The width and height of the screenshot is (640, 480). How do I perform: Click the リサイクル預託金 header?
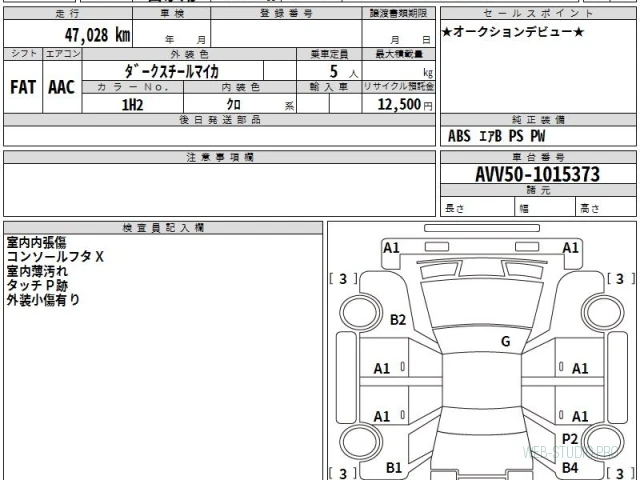coord(399,87)
